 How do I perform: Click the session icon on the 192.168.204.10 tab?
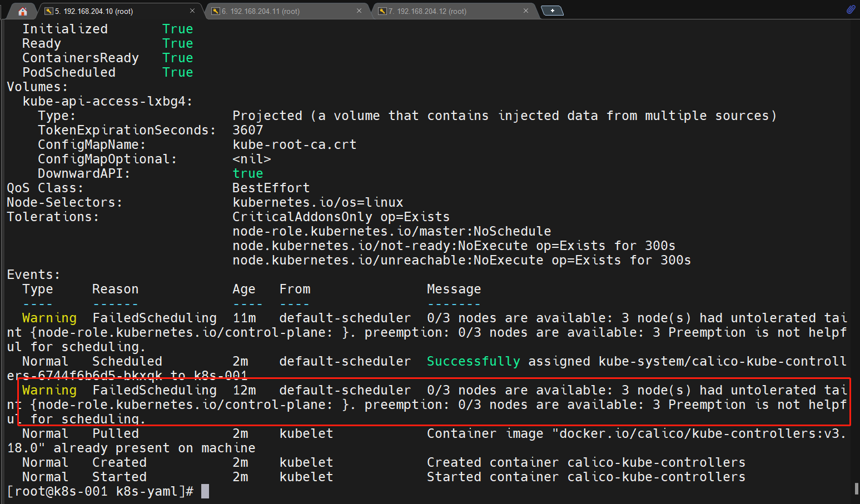coord(49,11)
